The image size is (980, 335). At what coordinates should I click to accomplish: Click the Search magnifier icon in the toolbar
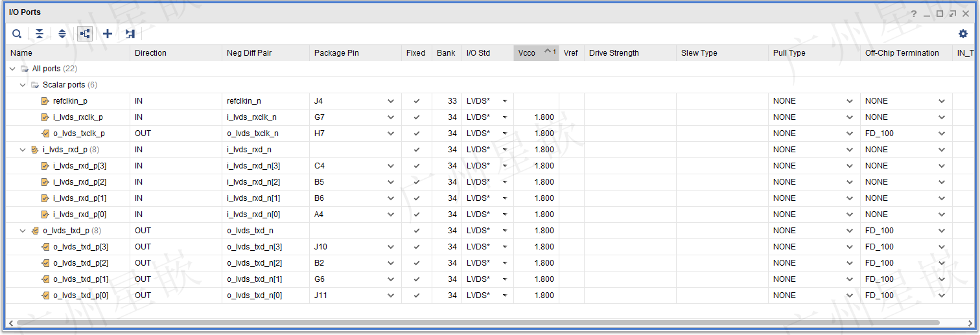[17, 34]
